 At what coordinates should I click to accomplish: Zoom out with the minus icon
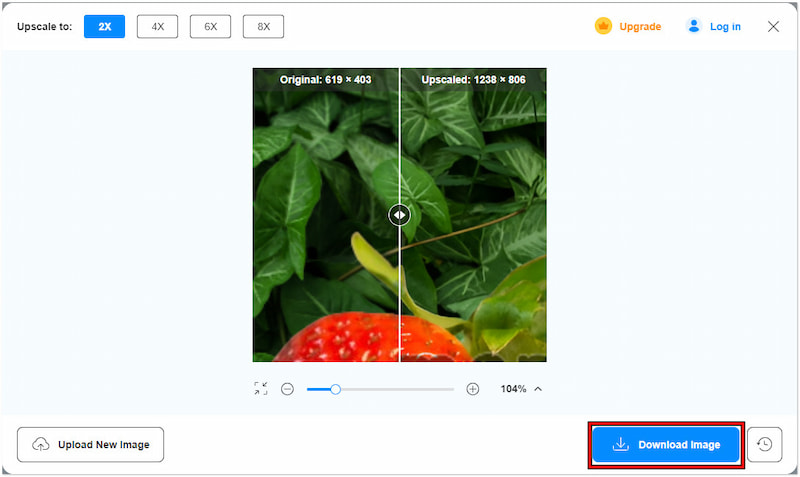pos(287,389)
